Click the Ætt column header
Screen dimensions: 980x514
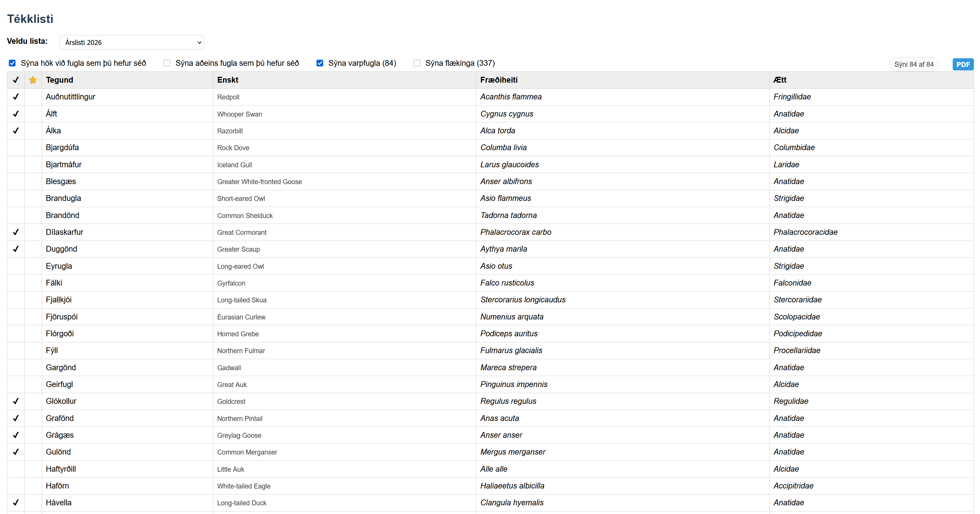(780, 80)
